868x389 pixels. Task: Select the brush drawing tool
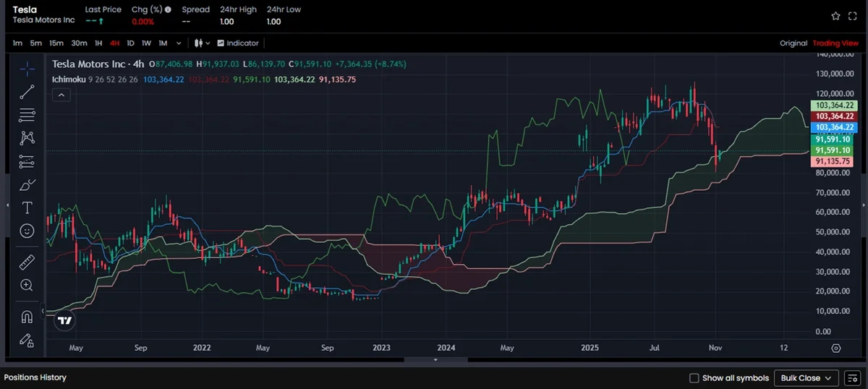point(27,184)
